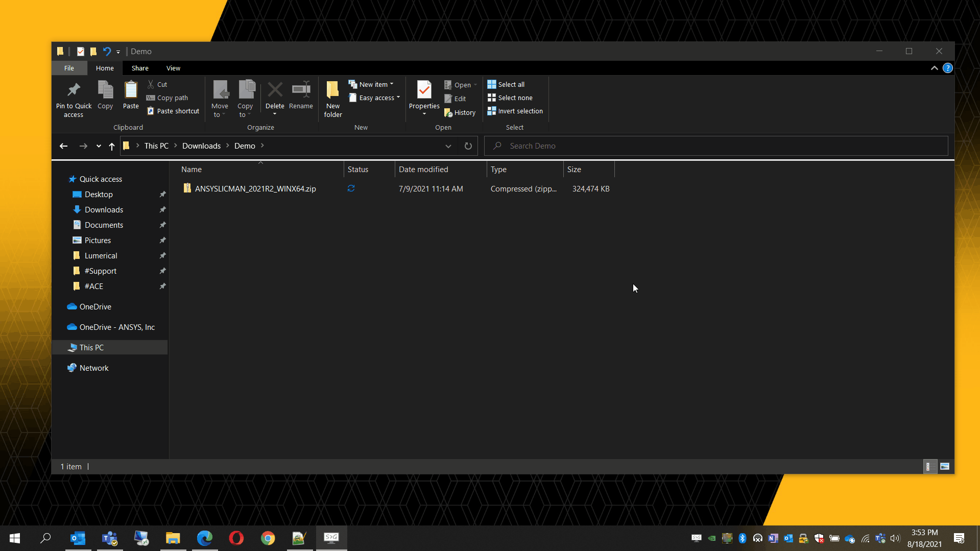Viewport: 980px width, 551px height.
Task: Collapse the ribbon with the chevron
Action: pos(934,68)
